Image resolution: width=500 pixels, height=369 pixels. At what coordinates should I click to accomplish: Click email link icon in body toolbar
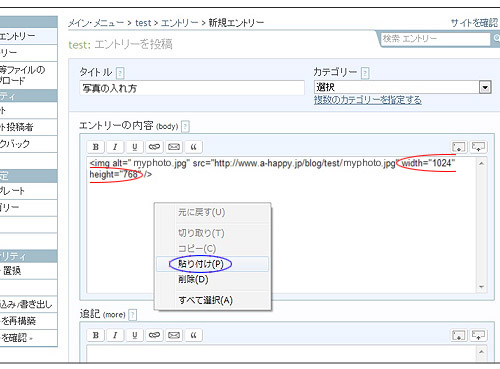174,147
